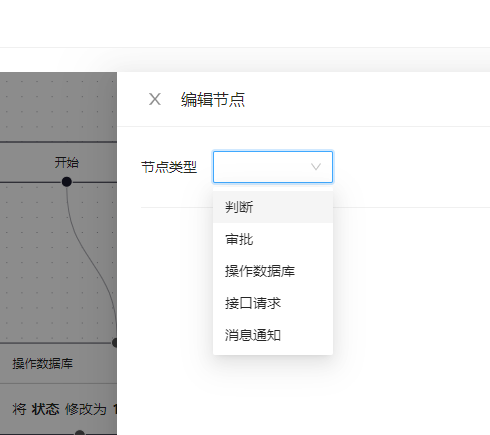This screenshot has height=435, width=490.
Task: Click the chevron arrow inside 节点类型 select
Action: tap(316, 167)
